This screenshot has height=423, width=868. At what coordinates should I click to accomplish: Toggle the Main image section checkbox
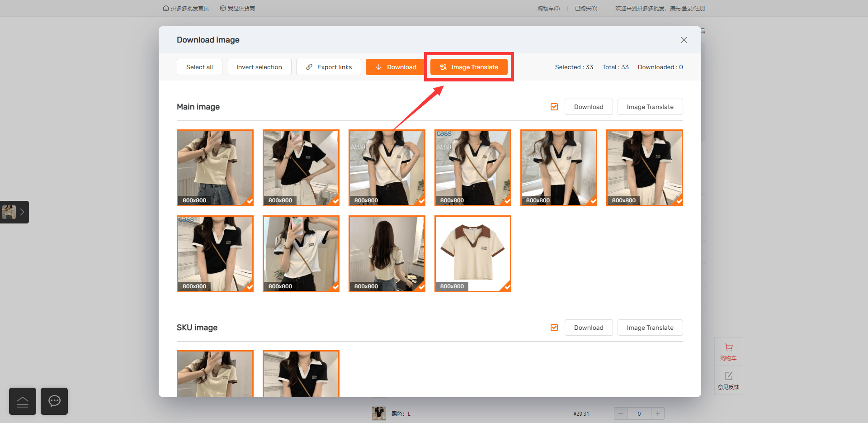click(554, 107)
